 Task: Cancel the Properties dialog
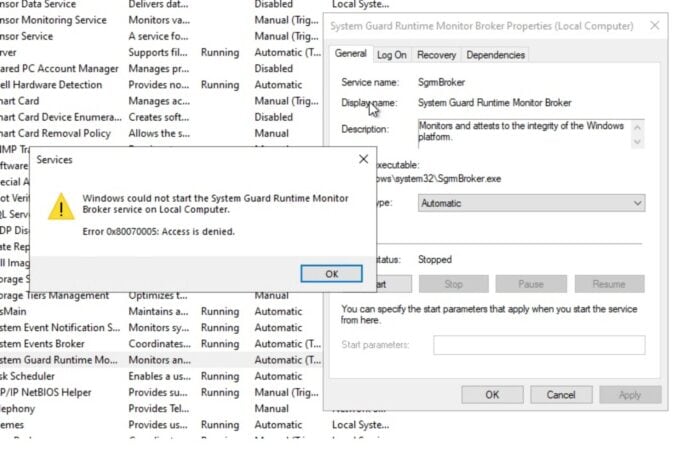[561, 395]
